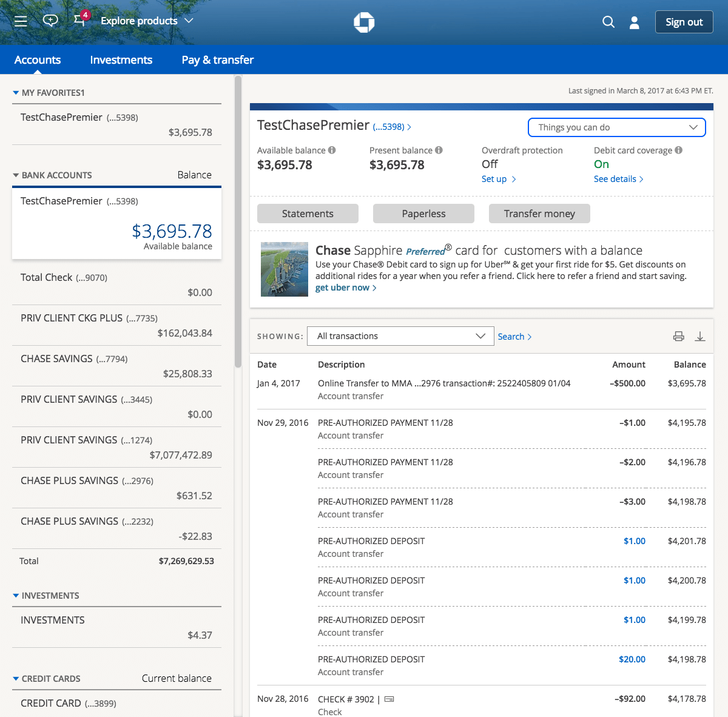Select CHASE PLUS SAVINGS (...2976)
The image size is (728, 717).
point(116,488)
